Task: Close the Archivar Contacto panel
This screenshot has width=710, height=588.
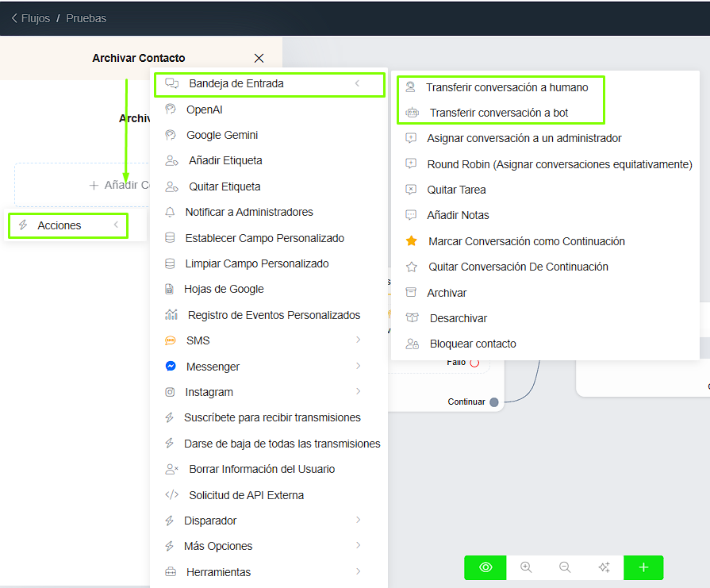Action: [259, 58]
